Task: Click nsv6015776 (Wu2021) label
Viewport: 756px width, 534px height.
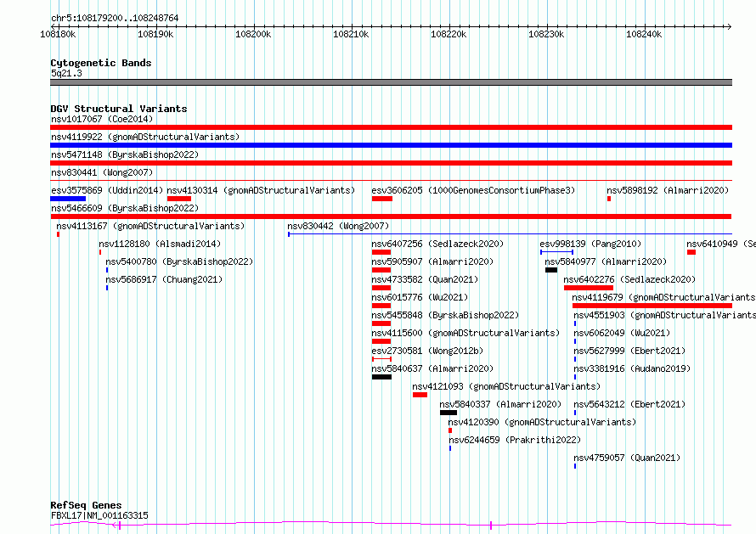Action: pos(420,297)
